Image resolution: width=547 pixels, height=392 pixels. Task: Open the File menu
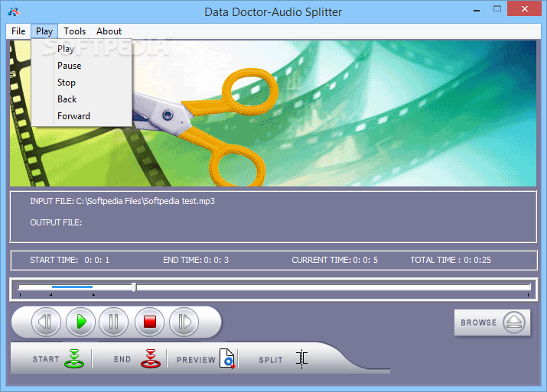[x=18, y=31]
